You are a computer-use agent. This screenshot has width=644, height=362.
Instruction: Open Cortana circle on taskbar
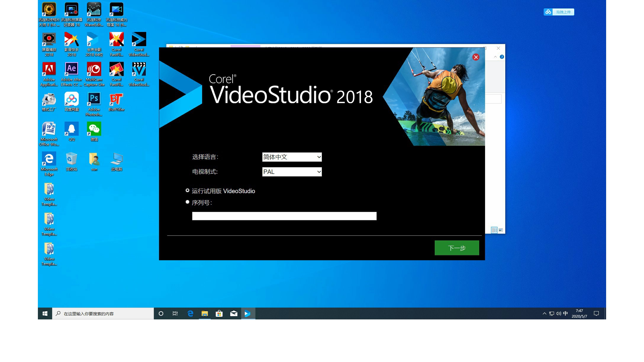[x=161, y=313]
